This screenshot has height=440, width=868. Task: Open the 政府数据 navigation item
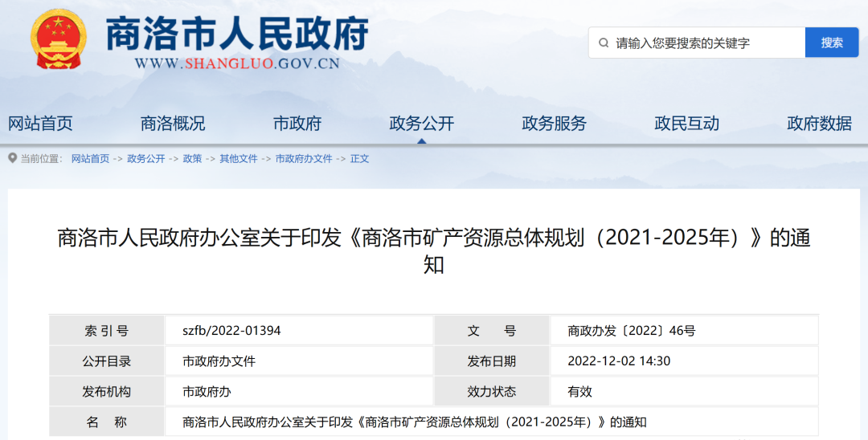[819, 124]
